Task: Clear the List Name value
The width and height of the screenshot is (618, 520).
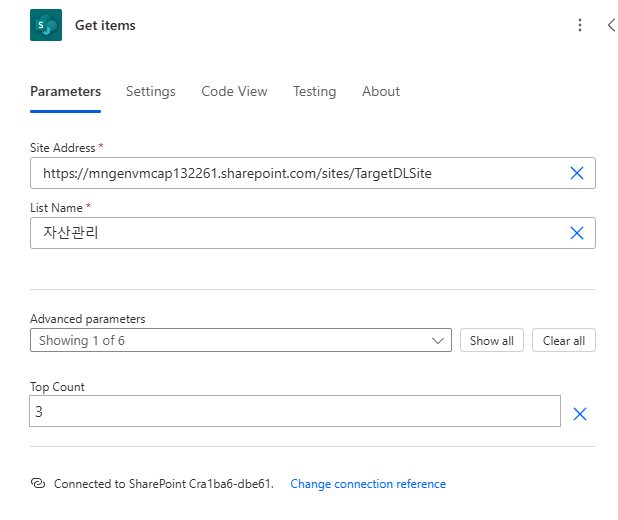Action: pos(576,233)
